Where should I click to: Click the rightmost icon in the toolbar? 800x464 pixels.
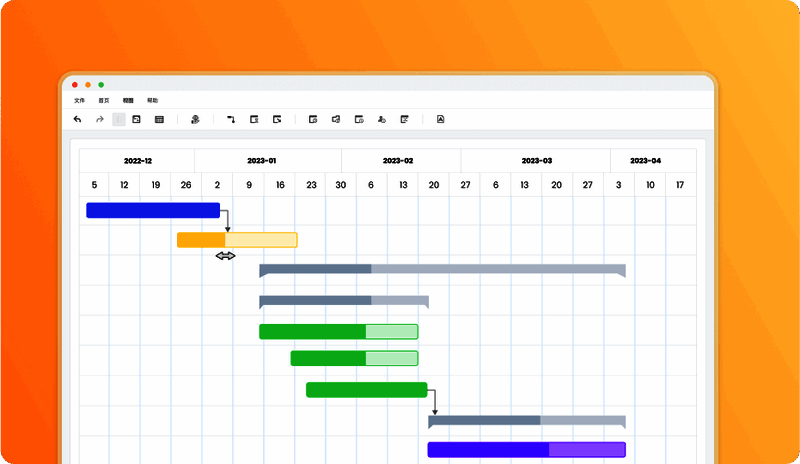[440, 119]
